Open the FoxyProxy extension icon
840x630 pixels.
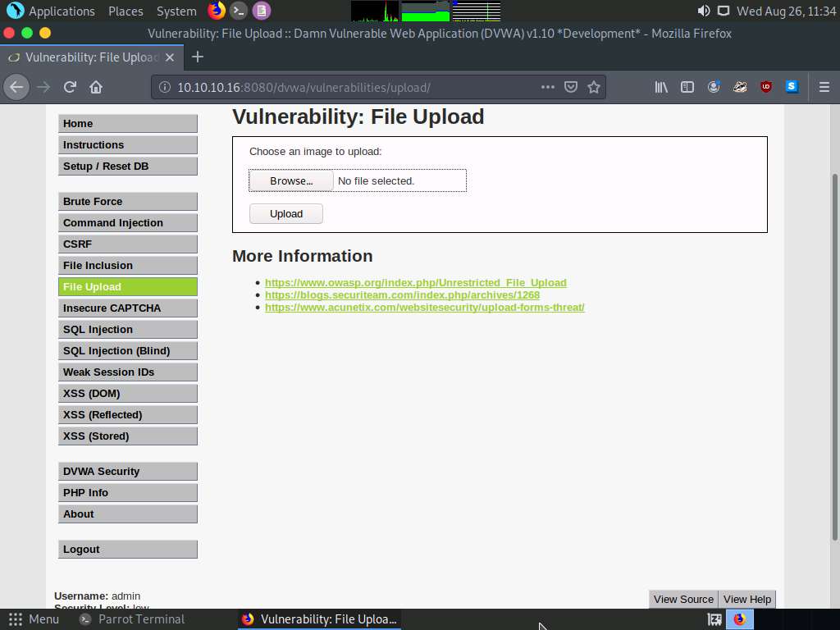tap(739, 86)
